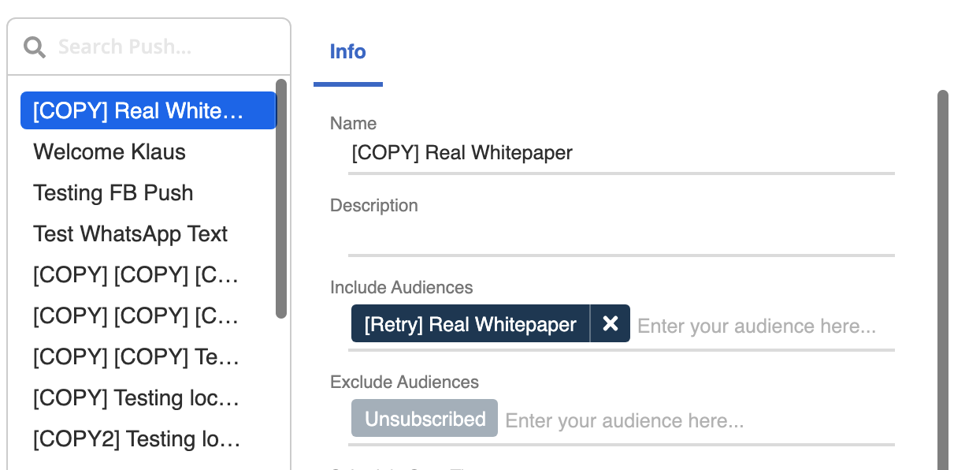980x470 pixels.
Task: Open "[COPY] Testing loc…" from the list
Action: coord(135,398)
